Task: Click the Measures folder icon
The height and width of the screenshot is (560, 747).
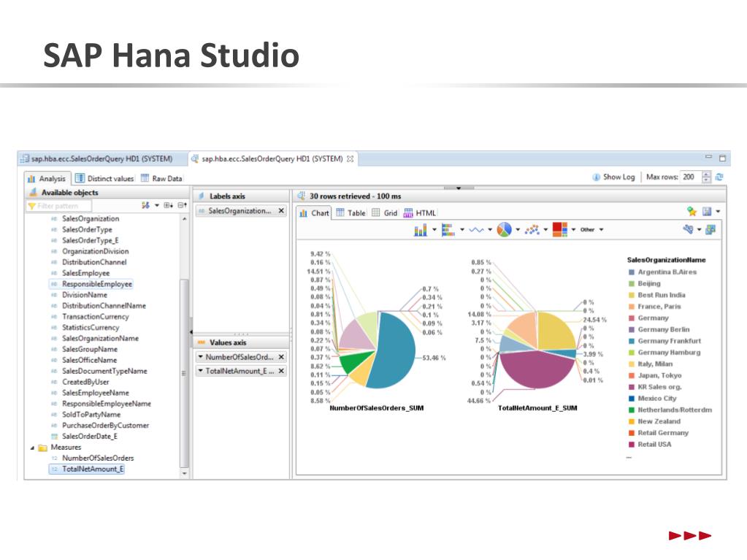Action: point(43,448)
